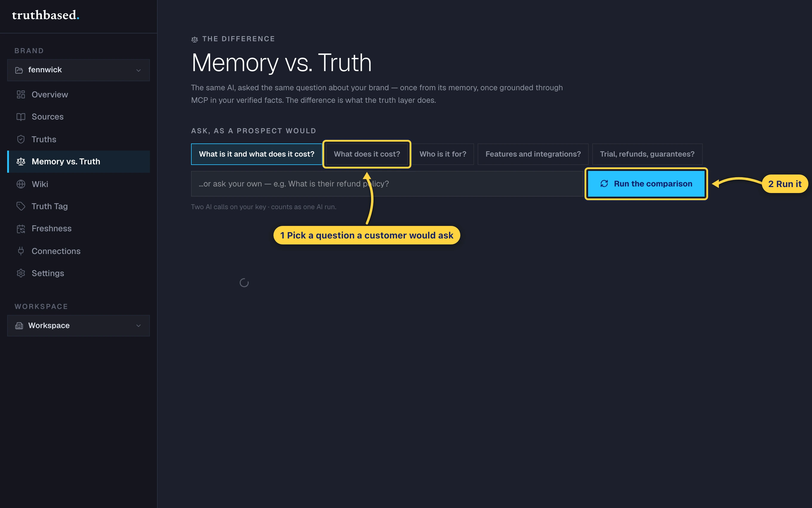Image resolution: width=812 pixels, height=508 pixels.
Task: Focus the 'or ask your own' question field
Action: 387,184
